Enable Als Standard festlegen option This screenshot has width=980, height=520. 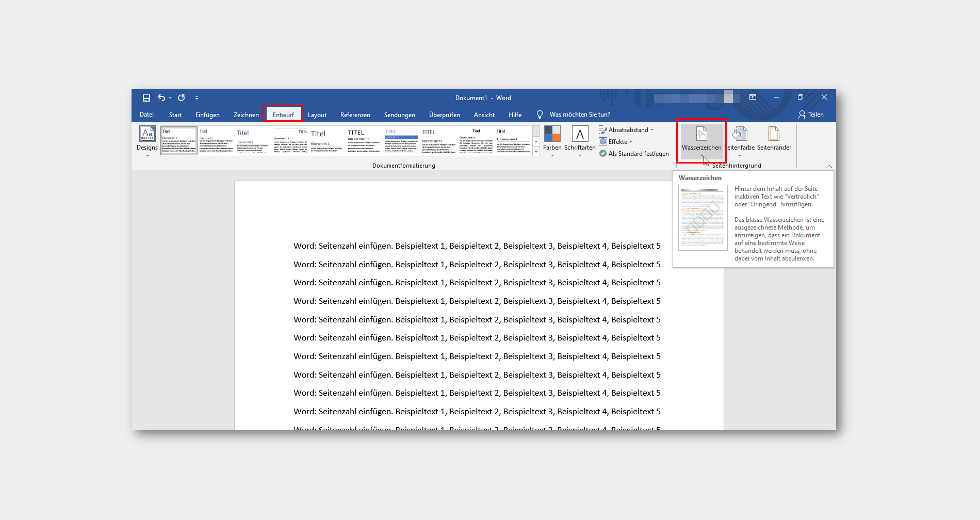(x=633, y=153)
